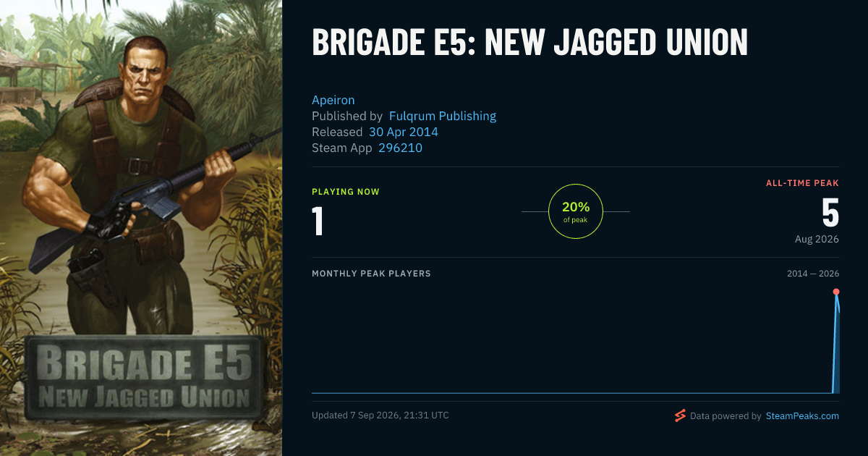
Task: Click the red peak marker on chart
Action: 836,292
